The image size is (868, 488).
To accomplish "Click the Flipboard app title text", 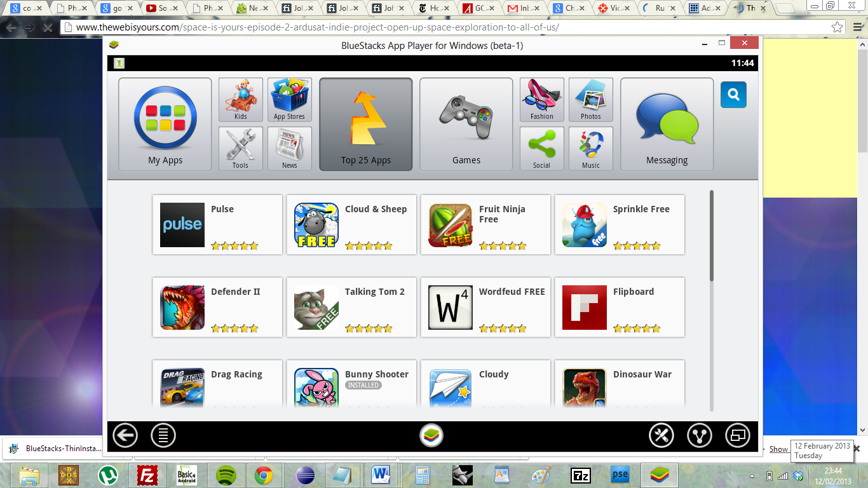I will 634,292.
